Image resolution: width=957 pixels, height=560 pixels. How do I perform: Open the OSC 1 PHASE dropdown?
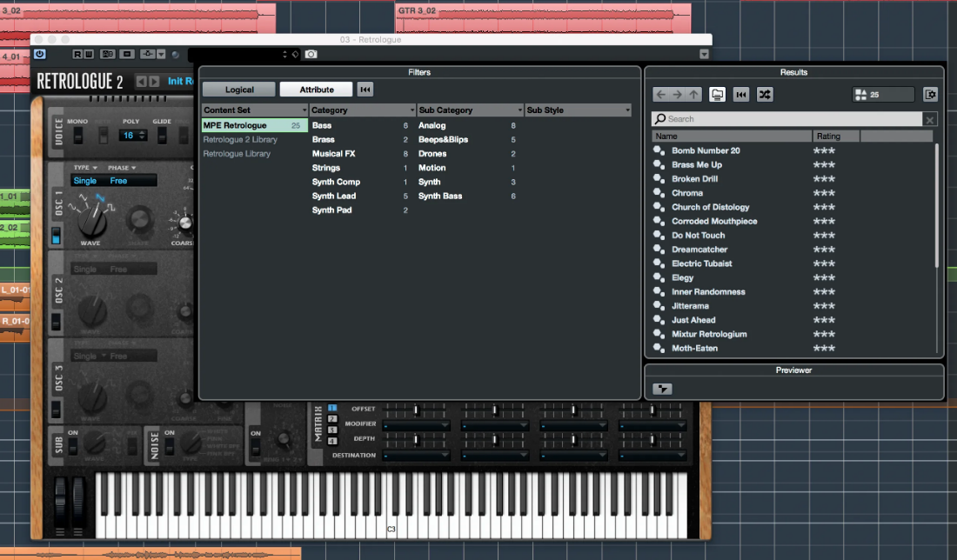click(x=122, y=168)
